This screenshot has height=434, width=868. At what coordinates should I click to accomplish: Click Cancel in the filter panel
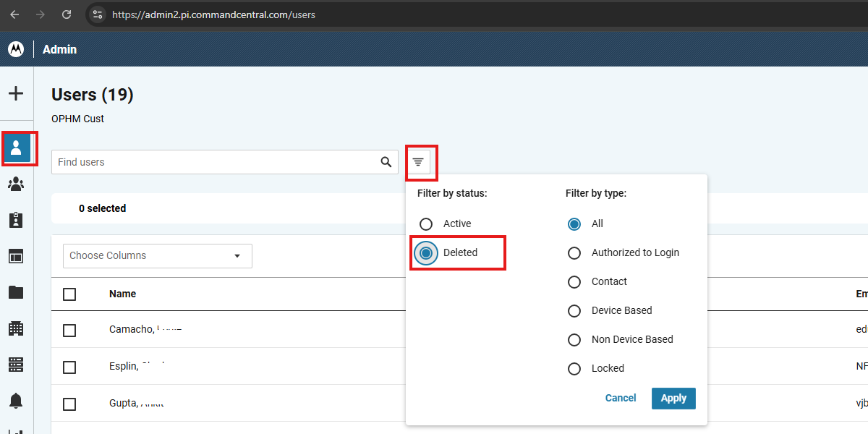click(x=620, y=399)
